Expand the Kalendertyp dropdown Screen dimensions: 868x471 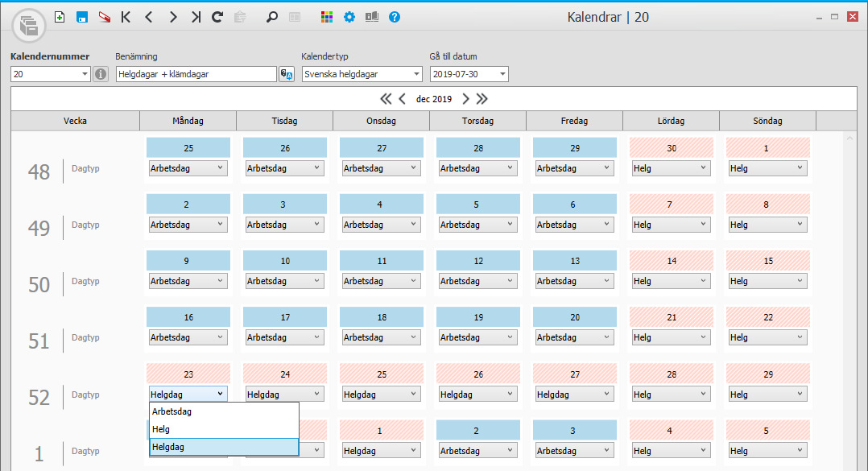point(416,74)
